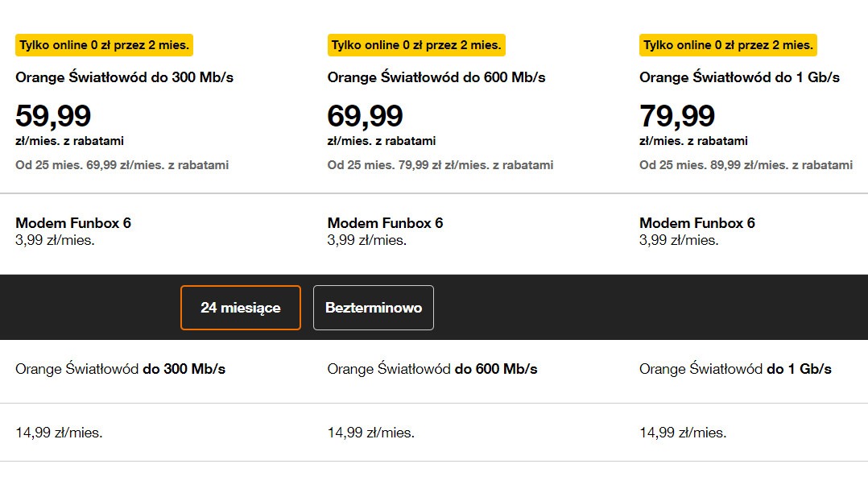868x493 pixels.
Task: Click Od 25 mies. note under the 1 Gb/s price
Action: (746, 165)
